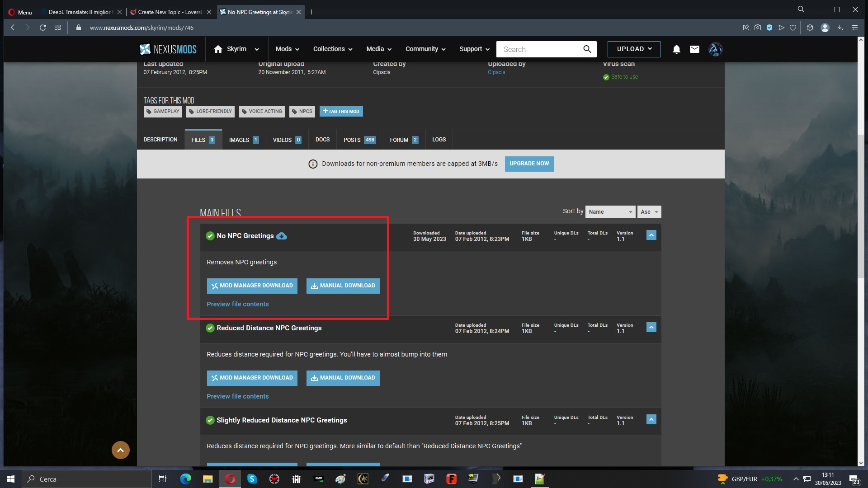Click the VOICE ACTING tag
Image resolution: width=868 pixels, height=488 pixels.
262,111
